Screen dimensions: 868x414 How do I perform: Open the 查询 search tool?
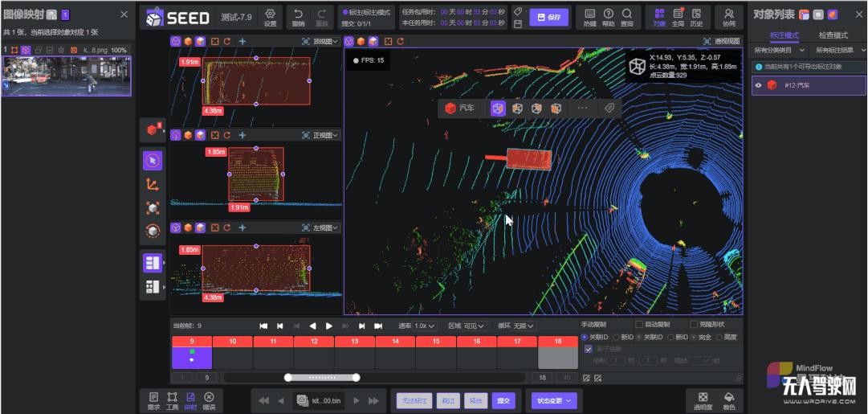tap(627, 18)
